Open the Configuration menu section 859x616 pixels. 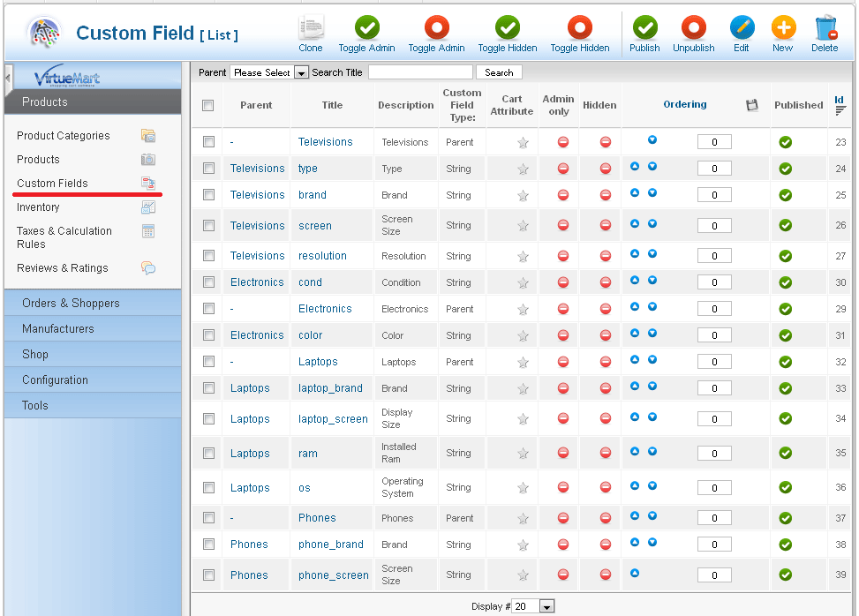pos(55,379)
